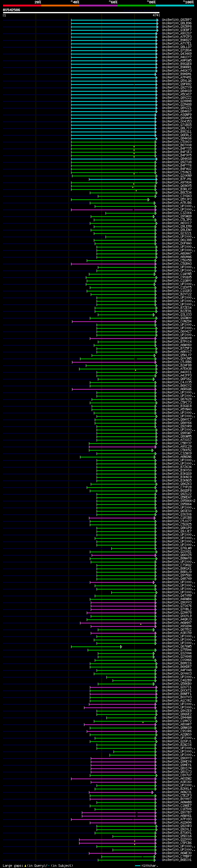Viewport: 197px width, 868px height.
Task: Select the label UniRef100_Q9SAU5
Action: click(177, 118)
